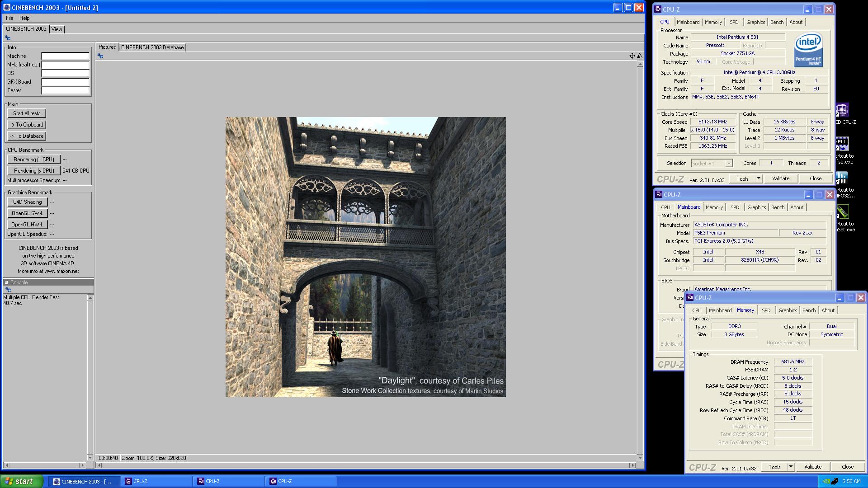
Task: Click the four-arrow move icon above the picture
Action: [x=632, y=56]
